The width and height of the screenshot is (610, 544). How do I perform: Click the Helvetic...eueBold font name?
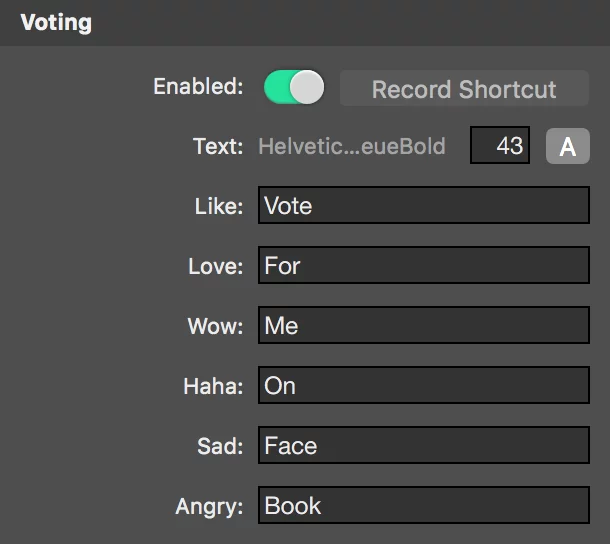pyautogui.click(x=352, y=146)
